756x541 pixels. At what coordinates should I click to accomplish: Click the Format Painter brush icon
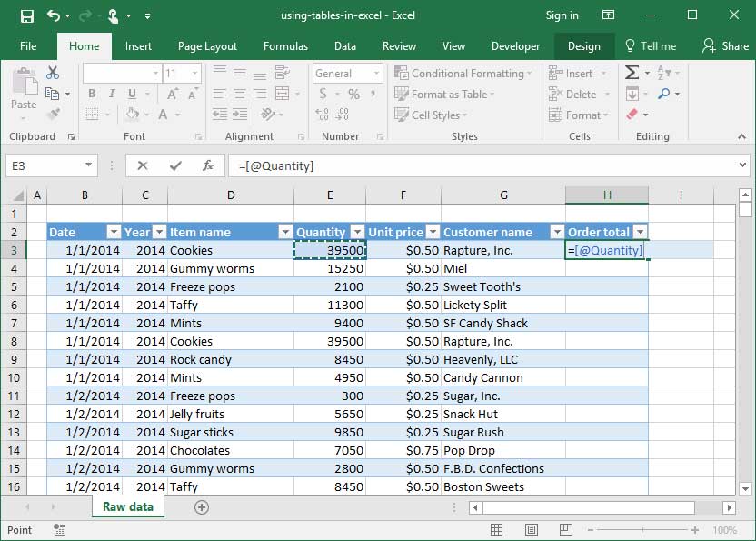(53, 114)
